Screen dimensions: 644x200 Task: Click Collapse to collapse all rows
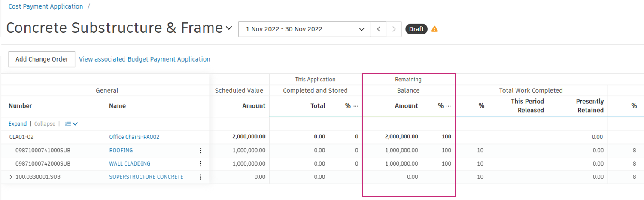coord(45,124)
